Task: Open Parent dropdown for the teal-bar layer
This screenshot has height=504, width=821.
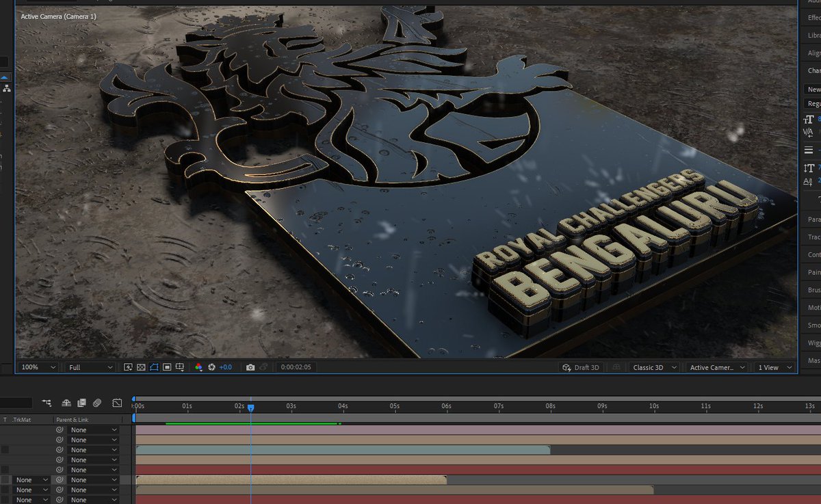Action: [93, 450]
